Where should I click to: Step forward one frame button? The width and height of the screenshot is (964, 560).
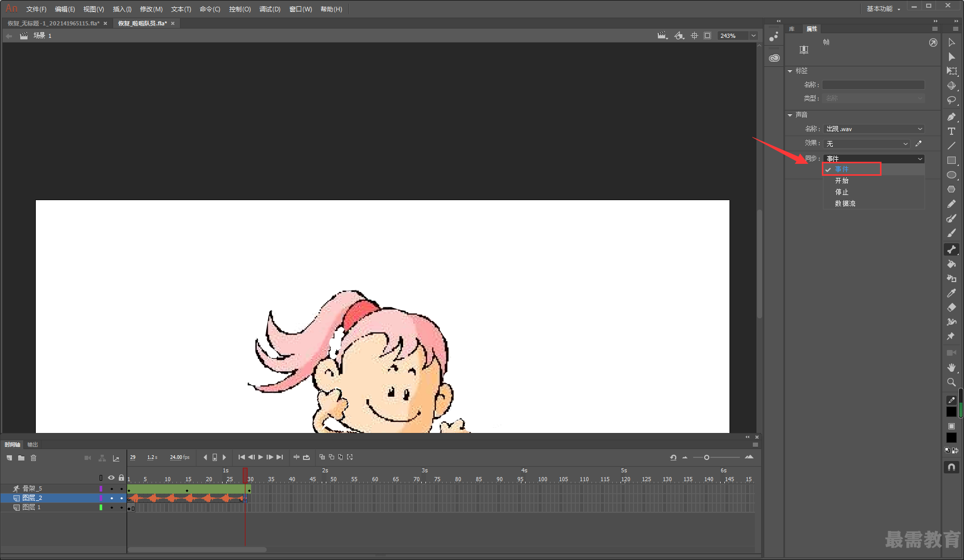click(x=270, y=457)
